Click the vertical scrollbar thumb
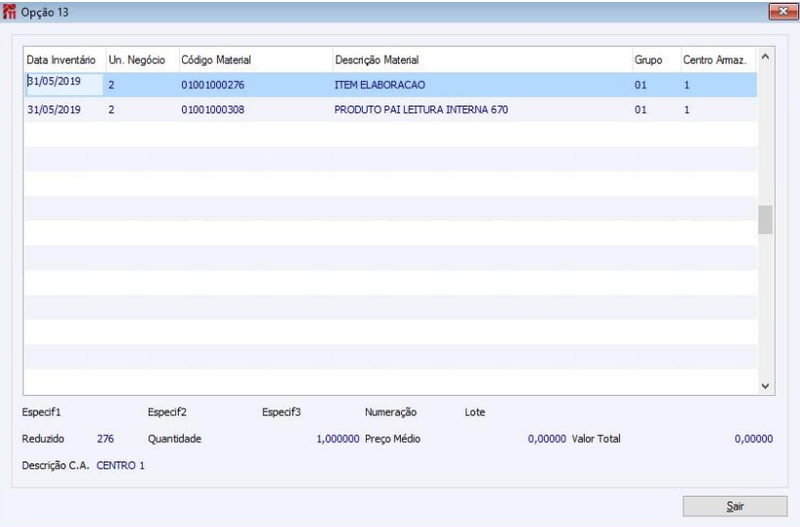 tap(765, 219)
